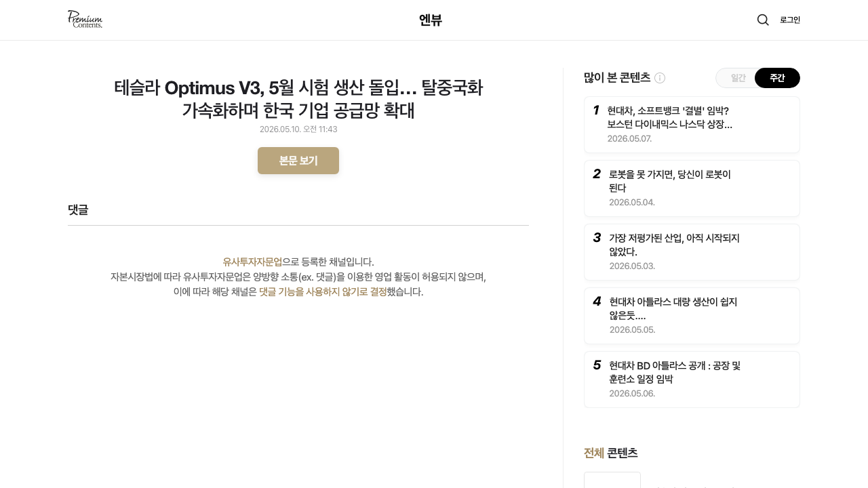The image size is (868, 488).
Task: Open search with the magnifier icon
Action: (763, 20)
